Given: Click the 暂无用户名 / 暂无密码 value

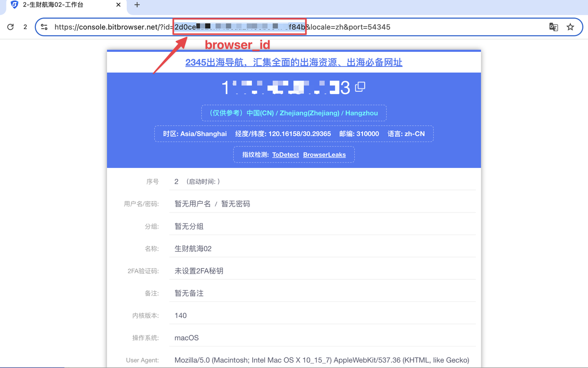Looking at the screenshot, I should [212, 204].
